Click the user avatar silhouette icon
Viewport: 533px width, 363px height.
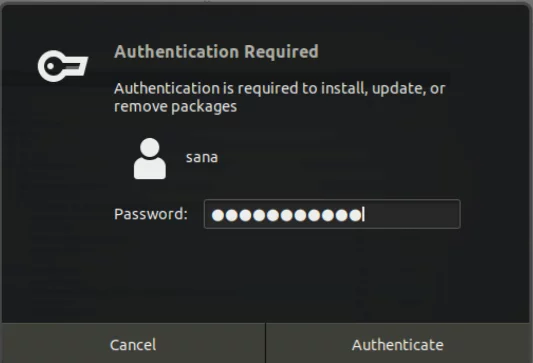click(150, 158)
